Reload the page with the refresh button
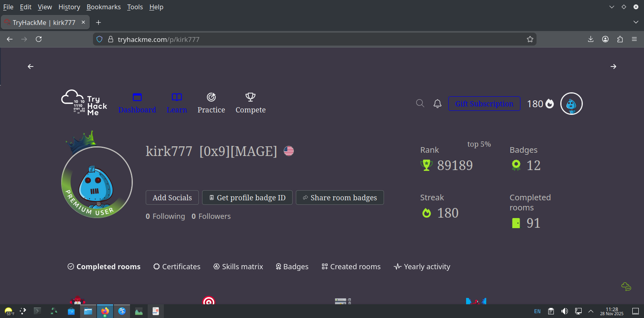This screenshot has width=644, height=318. pos(39,39)
